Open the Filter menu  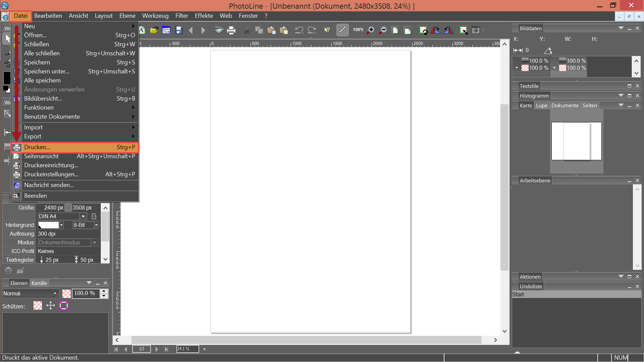coord(181,16)
